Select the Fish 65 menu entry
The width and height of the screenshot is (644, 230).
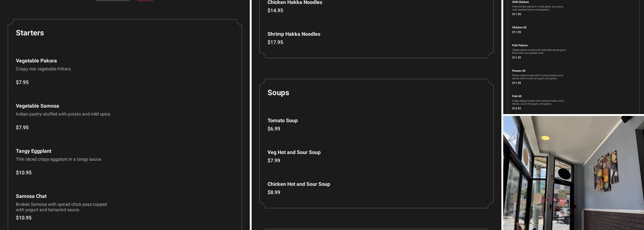(517, 96)
